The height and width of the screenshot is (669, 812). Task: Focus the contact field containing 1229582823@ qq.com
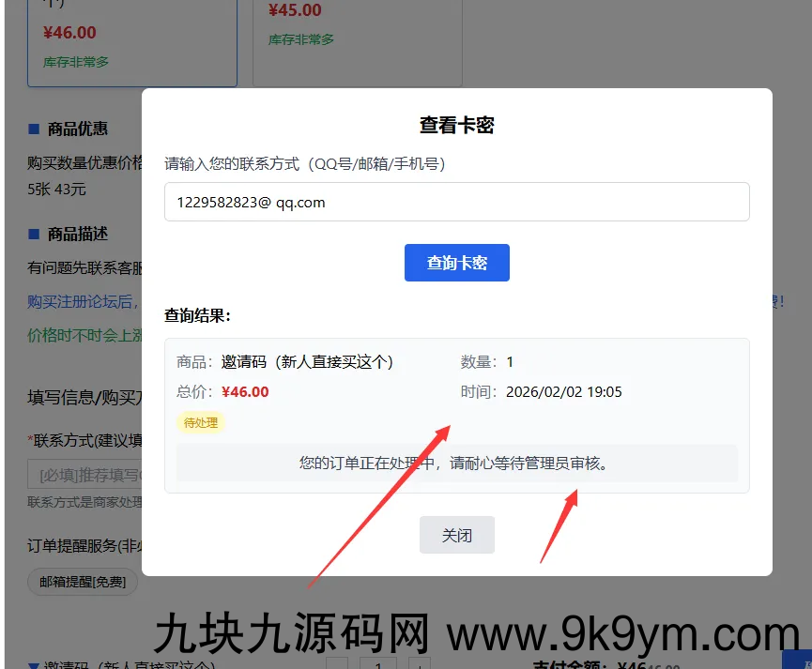(x=456, y=202)
